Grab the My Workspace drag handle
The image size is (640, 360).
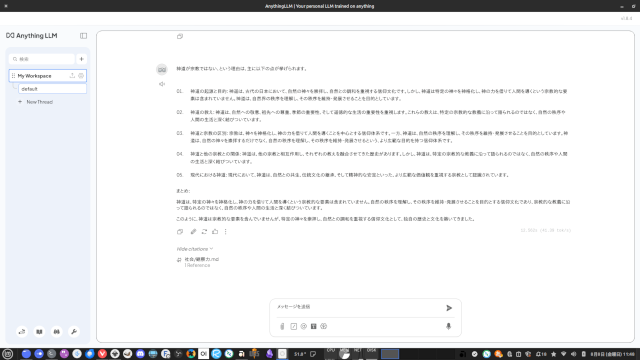pos(13,76)
